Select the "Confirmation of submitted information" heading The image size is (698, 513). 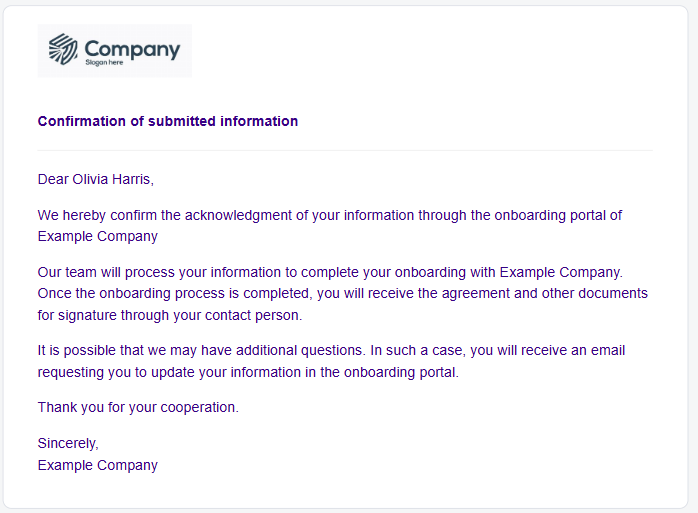coord(167,121)
